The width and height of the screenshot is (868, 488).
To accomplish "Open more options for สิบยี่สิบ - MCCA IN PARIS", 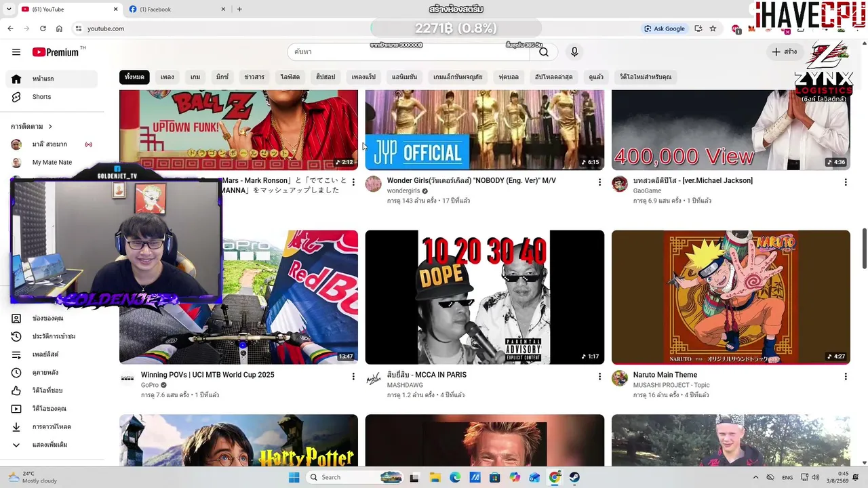I will tap(599, 376).
